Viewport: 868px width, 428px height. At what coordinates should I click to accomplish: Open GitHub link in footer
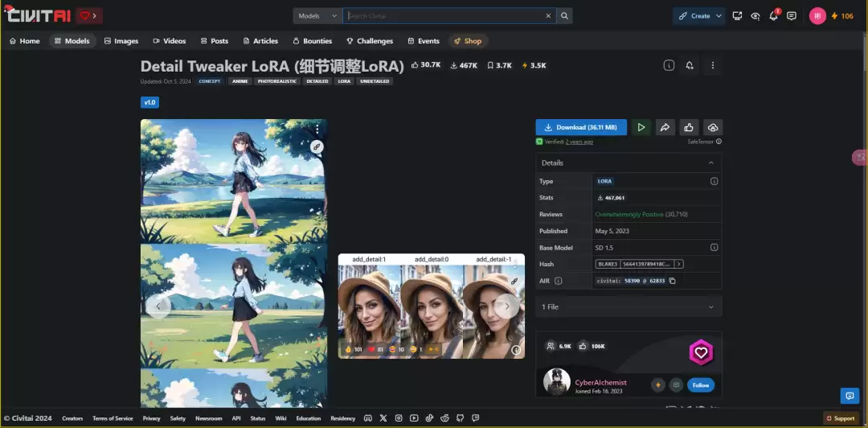click(x=460, y=418)
